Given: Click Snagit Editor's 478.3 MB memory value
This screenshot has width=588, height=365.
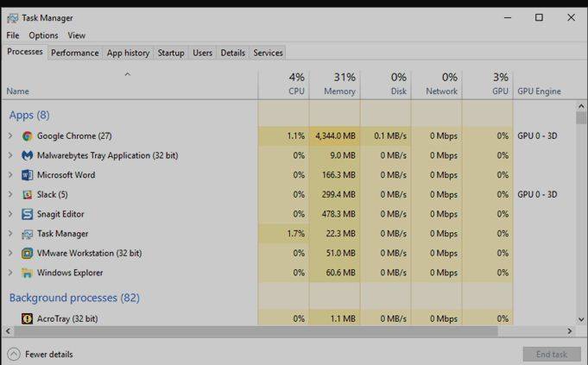Looking at the screenshot, I should tap(338, 214).
